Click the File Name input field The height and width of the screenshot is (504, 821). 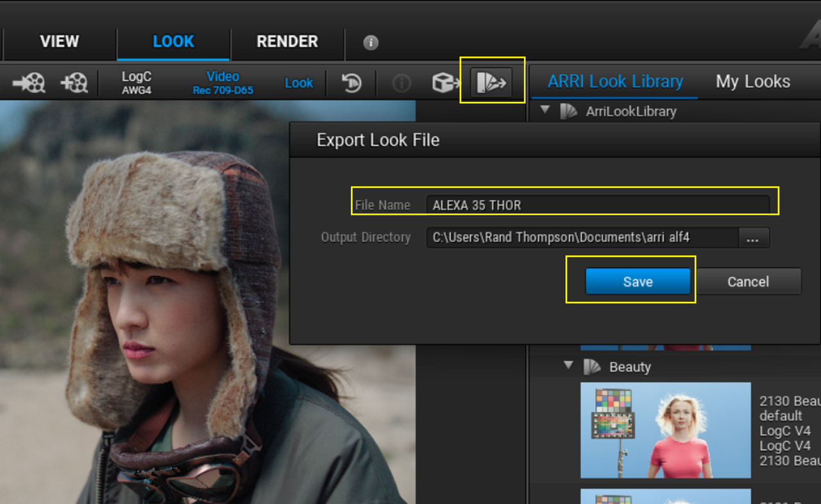point(598,205)
